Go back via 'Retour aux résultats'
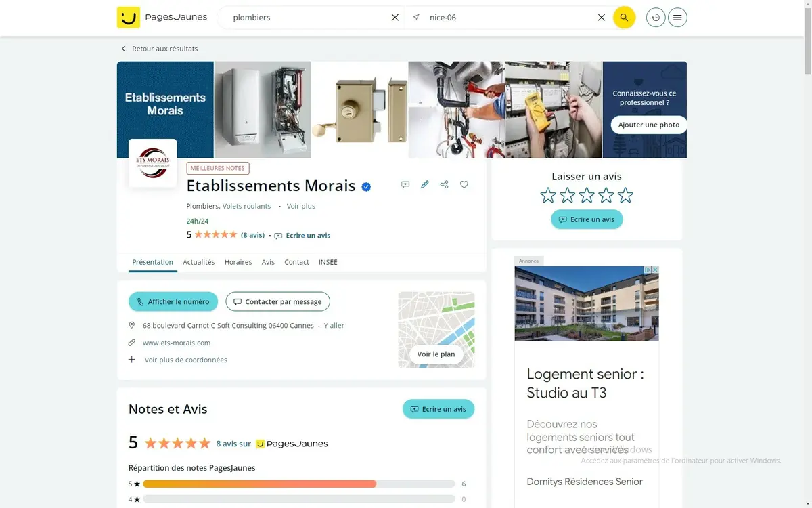This screenshot has width=812, height=508. coord(159,49)
